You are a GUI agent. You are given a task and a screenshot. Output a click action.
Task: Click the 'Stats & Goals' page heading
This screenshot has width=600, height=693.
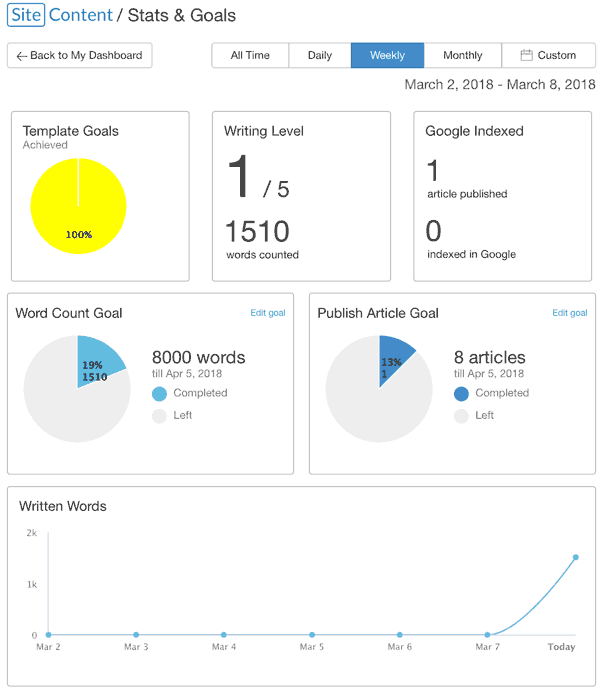coord(182,15)
